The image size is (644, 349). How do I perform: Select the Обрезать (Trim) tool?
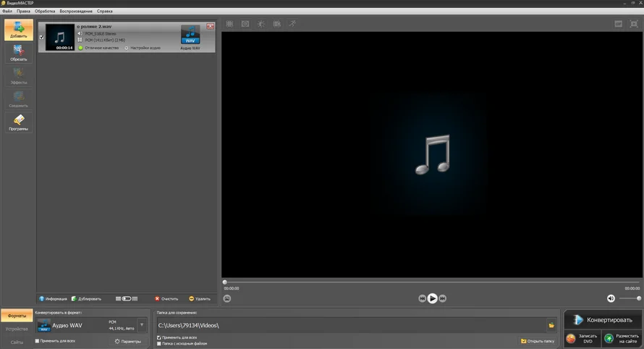(18, 53)
